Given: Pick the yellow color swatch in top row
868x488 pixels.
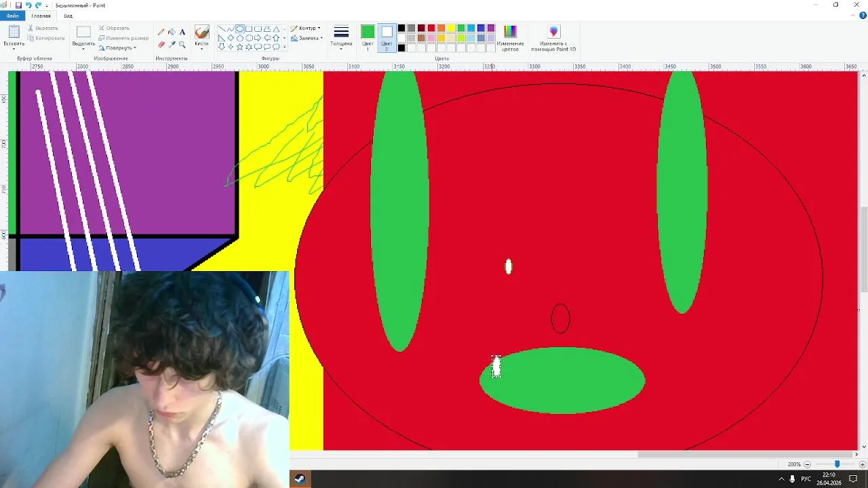Looking at the screenshot, I should point(451,28).
